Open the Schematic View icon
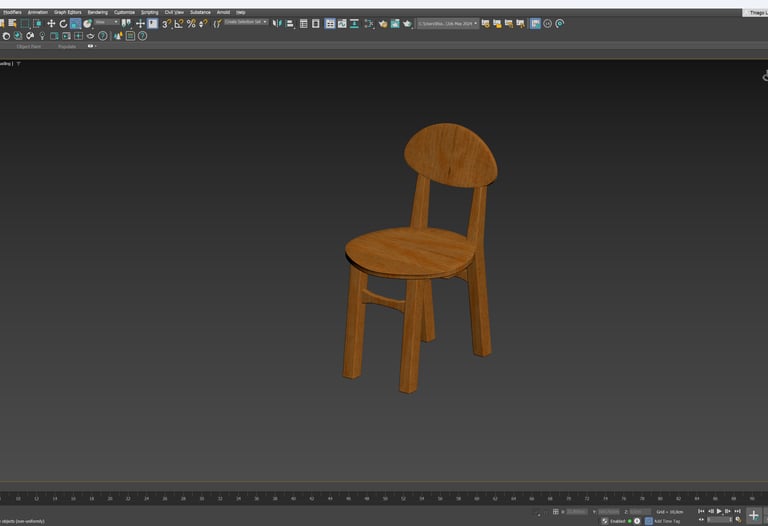768x526 pixels. coord(355,23)
